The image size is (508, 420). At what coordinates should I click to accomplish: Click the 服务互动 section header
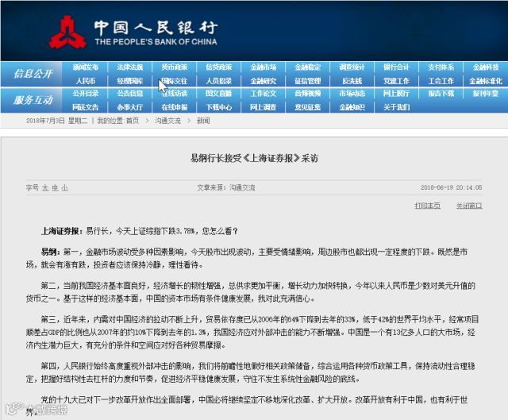tap(33, 100)
